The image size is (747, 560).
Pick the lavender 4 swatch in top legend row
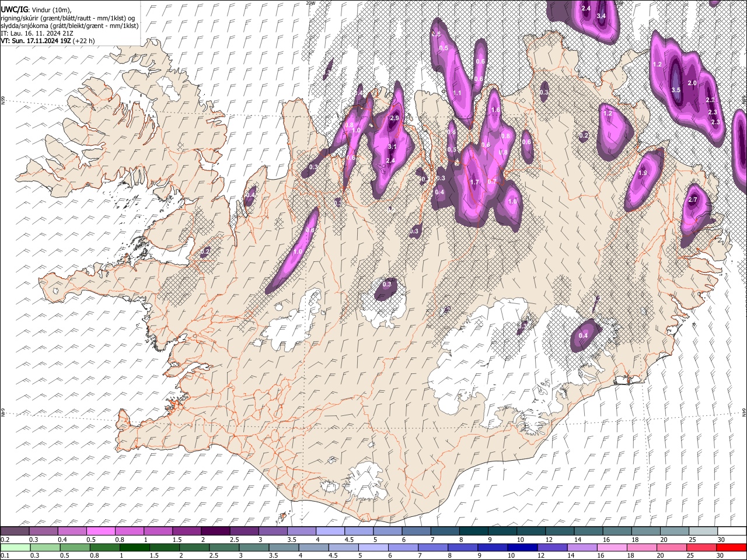click(x=330, y=531)
